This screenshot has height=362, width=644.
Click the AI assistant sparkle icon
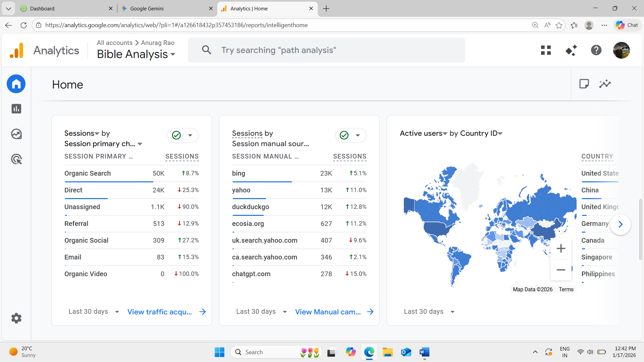point(571,50)
